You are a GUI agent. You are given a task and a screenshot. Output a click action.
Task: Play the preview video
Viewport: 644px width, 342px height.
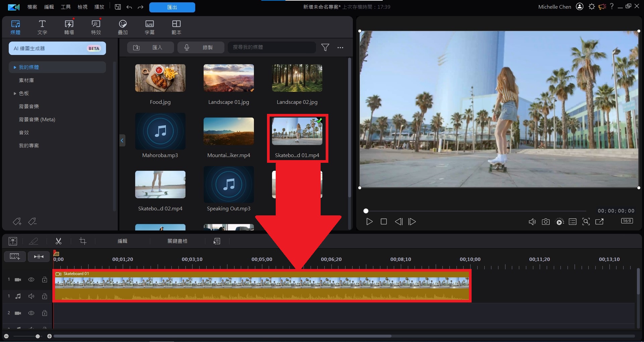(369, 222)
